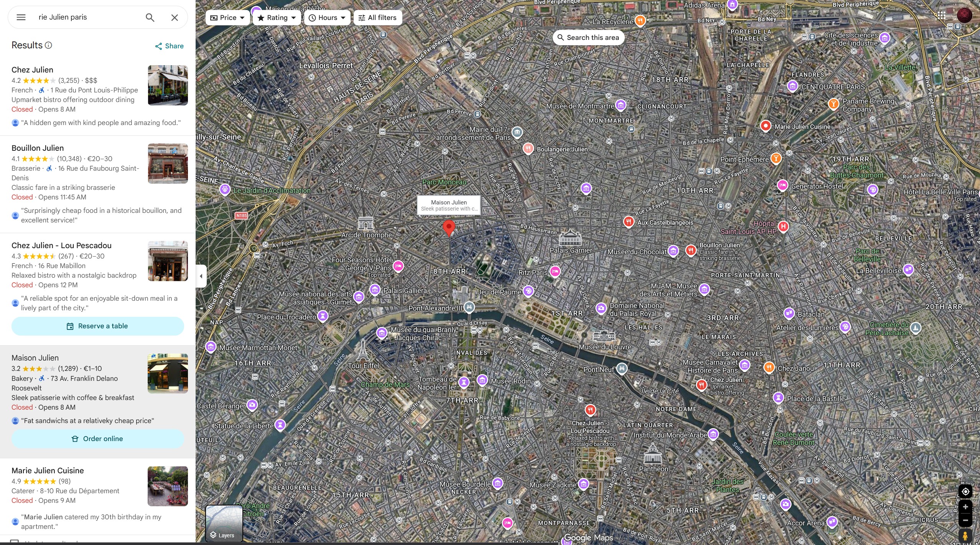Open the Google Maps hamburger menu
This screenshot has height=545, width=980.
[x=21, y=17]
